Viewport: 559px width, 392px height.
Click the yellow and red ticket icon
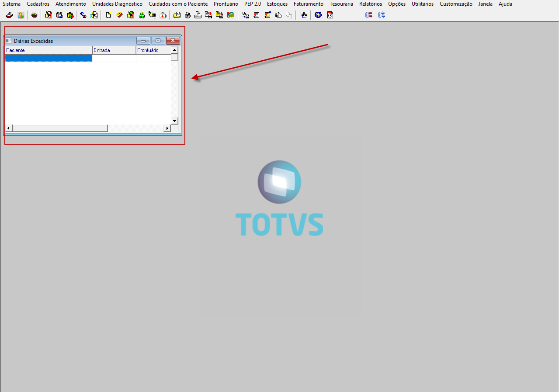119,15
